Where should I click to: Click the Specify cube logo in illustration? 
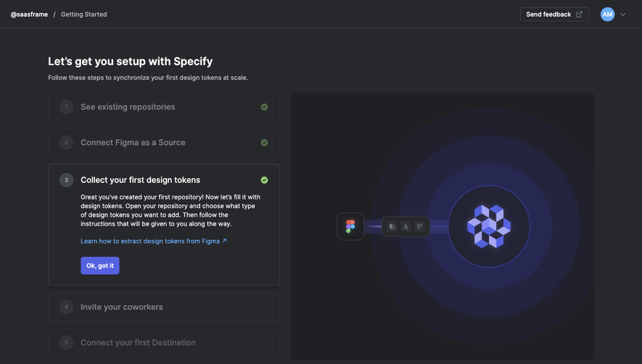(x=489, y=226)
